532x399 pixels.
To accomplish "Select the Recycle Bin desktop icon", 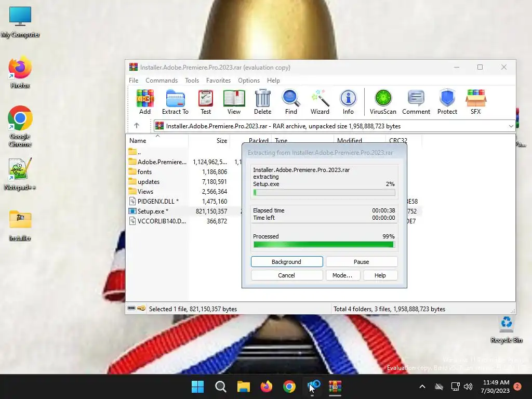I will tap(506, 329).
